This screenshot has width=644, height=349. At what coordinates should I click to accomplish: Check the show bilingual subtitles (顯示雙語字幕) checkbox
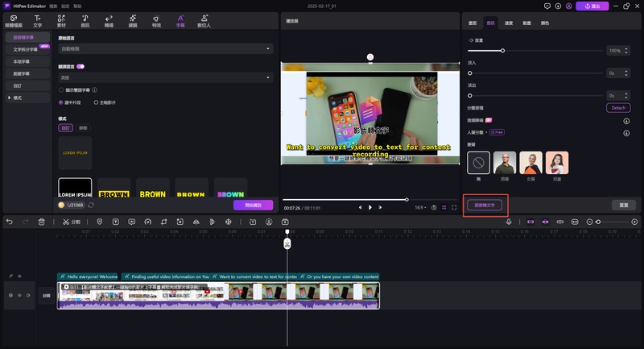click(x=61, y=90)
